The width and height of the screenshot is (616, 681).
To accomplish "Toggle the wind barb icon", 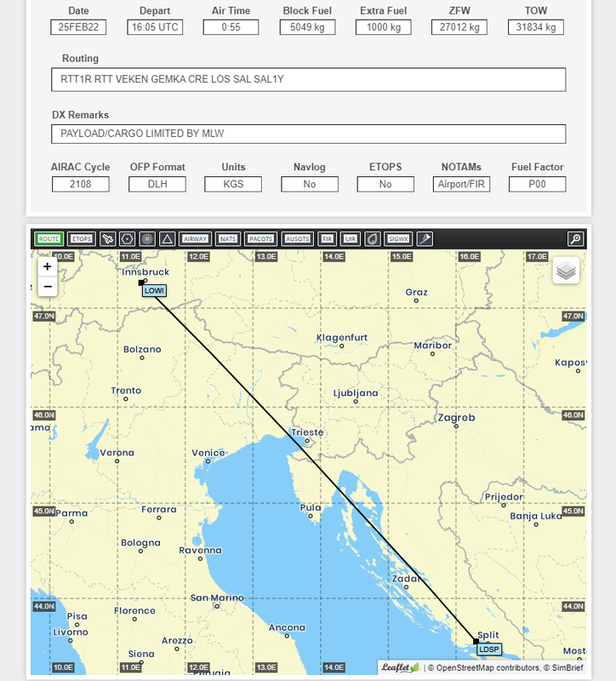I will pos(425,239).
